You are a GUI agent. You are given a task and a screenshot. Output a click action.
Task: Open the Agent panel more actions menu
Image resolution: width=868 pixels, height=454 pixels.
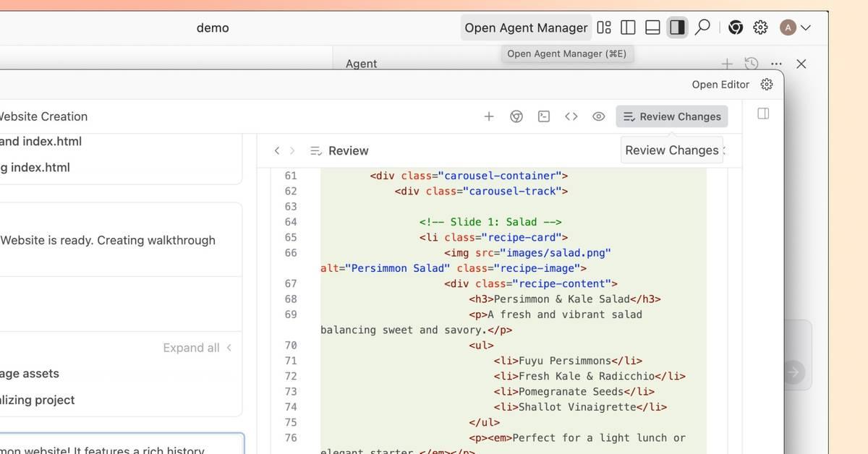tap(776, 64)
